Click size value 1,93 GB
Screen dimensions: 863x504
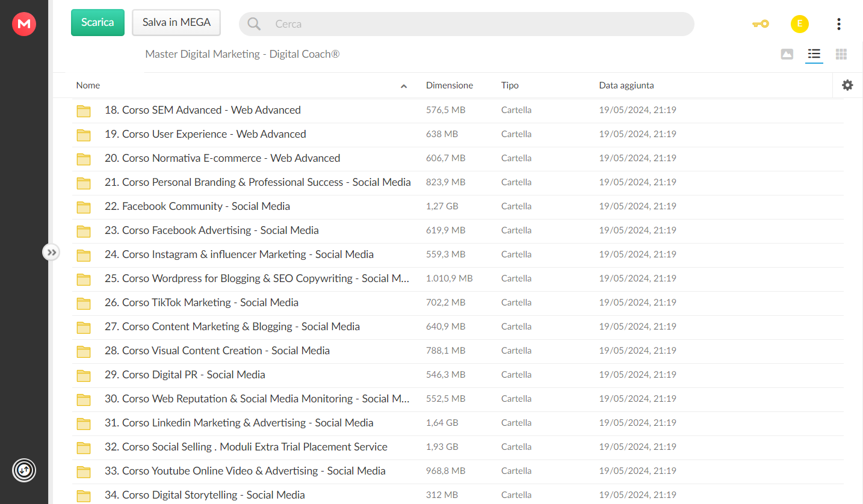tap(442, 447)
